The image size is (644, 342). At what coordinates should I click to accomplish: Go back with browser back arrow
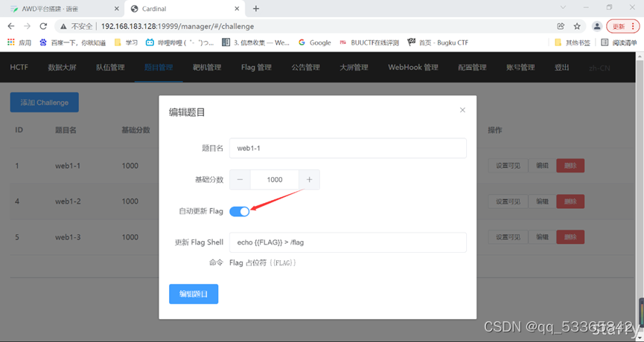pos(11,26)
